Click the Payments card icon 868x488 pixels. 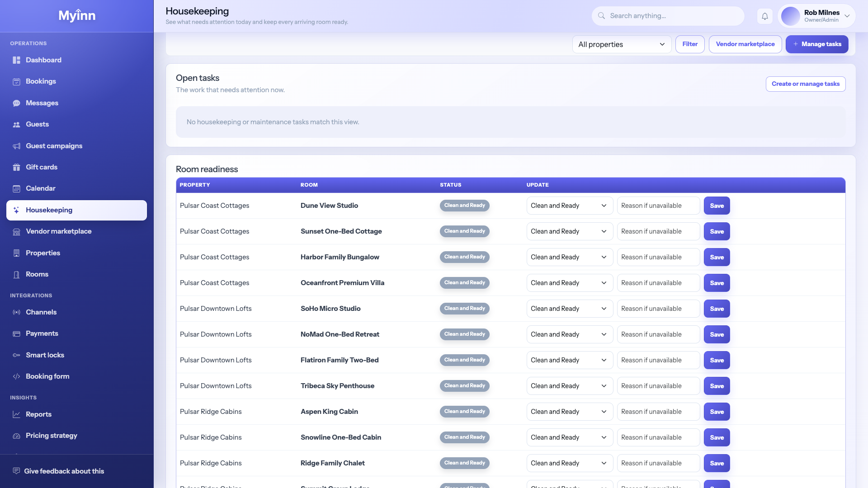pyautogui.click(x=17, y=334)
